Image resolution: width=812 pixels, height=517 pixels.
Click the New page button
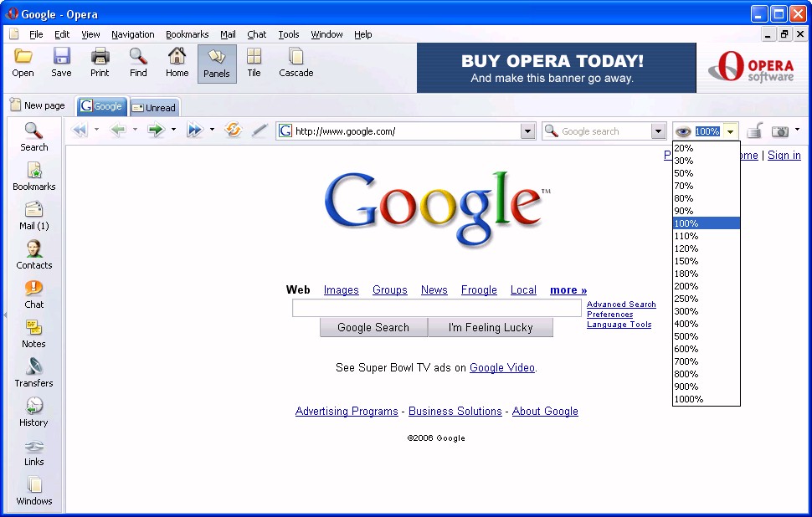pyautogui.click(x=38, y=105)
